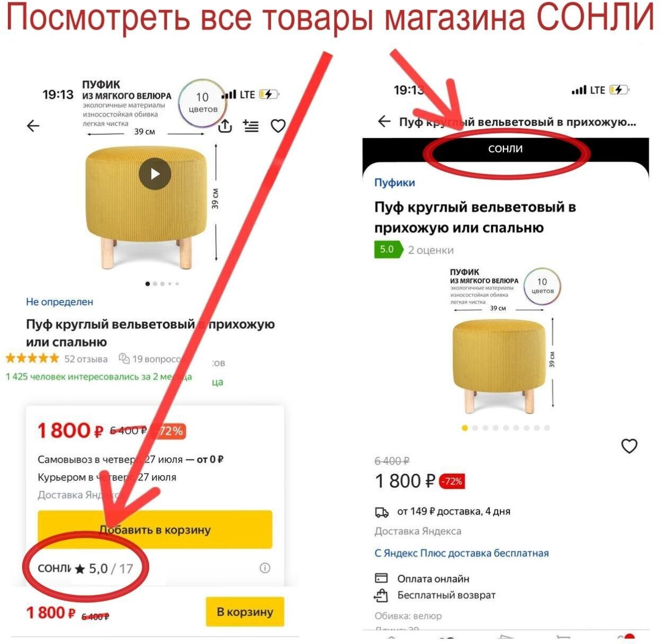661x644 pixels.
Task: Tap the Бесплатный возврат return icon
Action: click(x=381, y=595)
